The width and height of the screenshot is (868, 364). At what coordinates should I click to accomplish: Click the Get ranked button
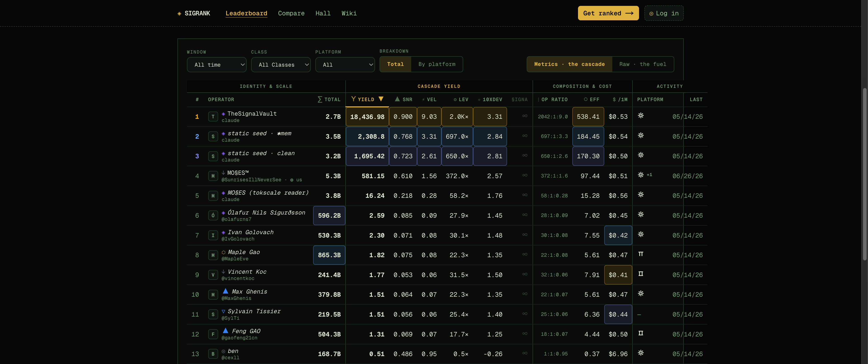(608, 13)
